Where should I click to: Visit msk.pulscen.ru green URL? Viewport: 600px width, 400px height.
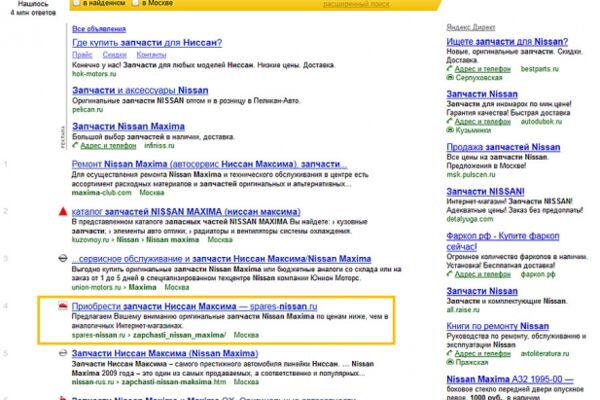(x=471, y=175)
